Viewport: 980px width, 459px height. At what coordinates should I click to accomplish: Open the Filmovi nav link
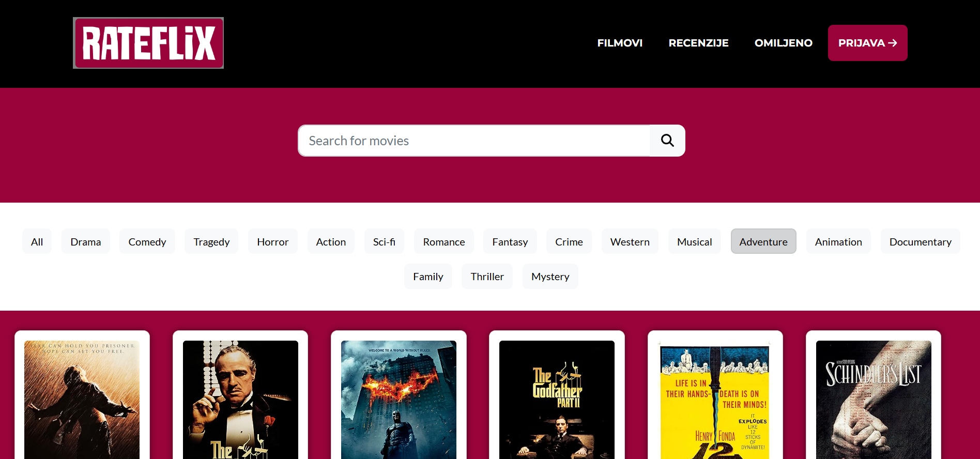[620, 43]
